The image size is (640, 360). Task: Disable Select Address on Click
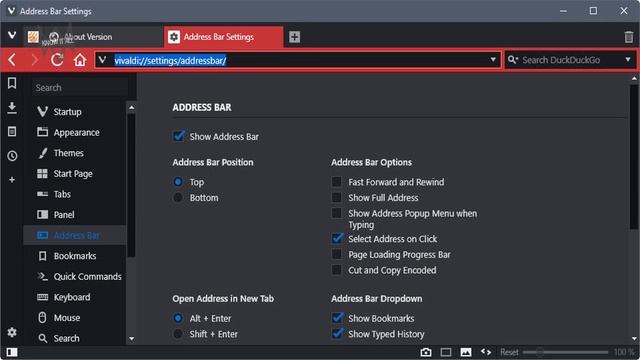pos(337,238)
